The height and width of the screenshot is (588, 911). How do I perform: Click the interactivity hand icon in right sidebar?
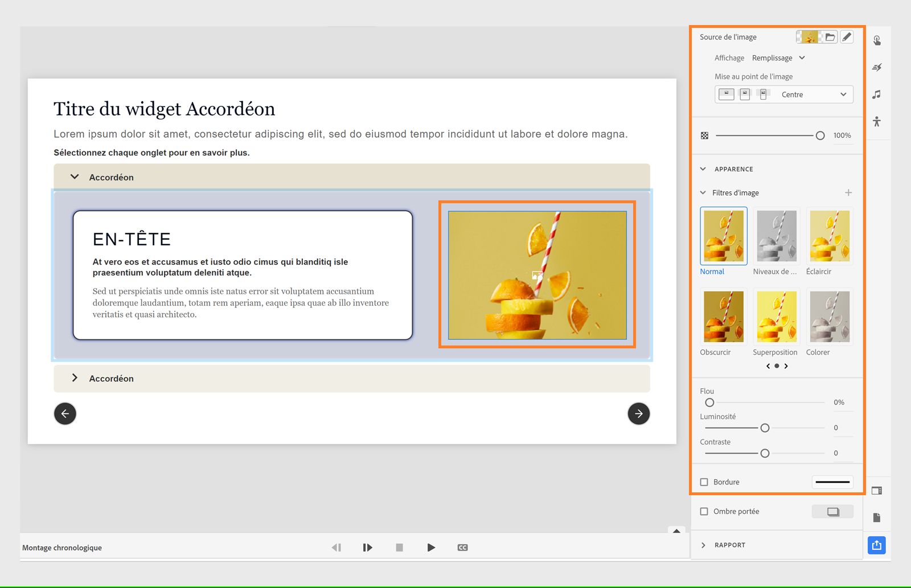[876, 40]
